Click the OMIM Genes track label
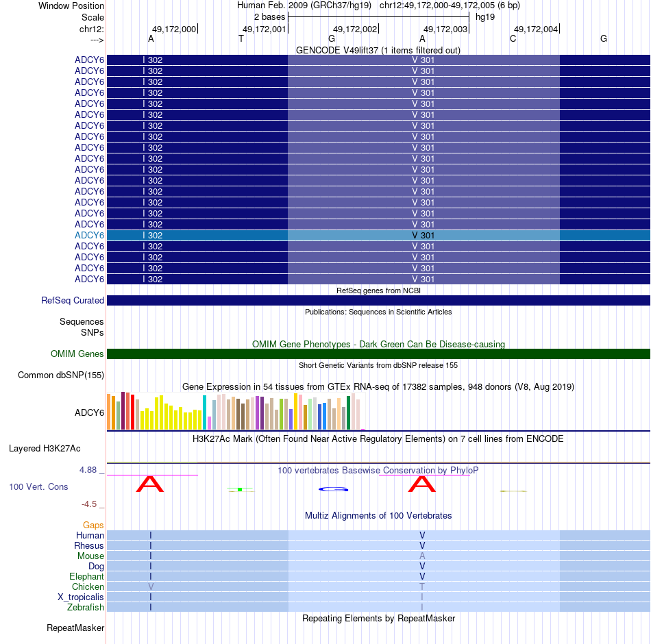651x644 pixels. (x=77, y=354)
